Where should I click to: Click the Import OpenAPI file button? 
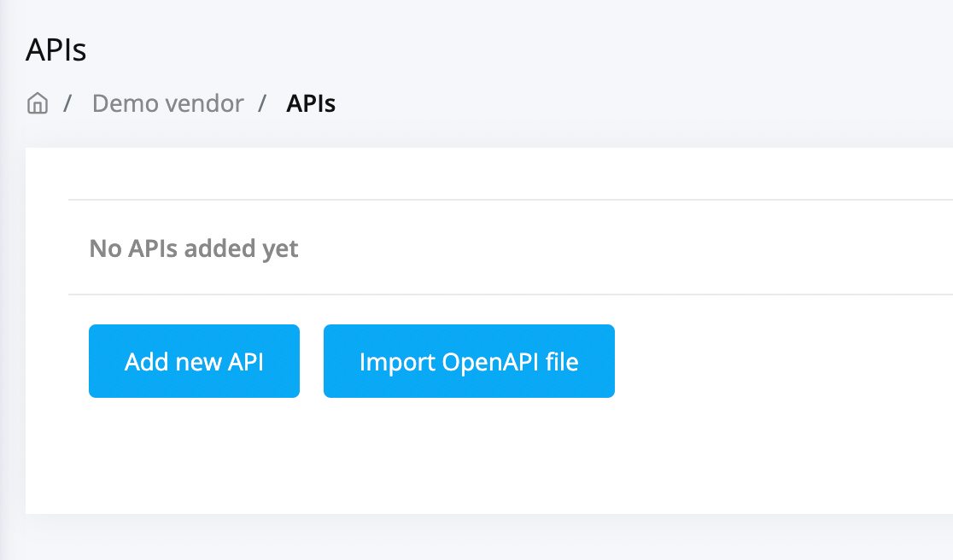tap(468, 360)
